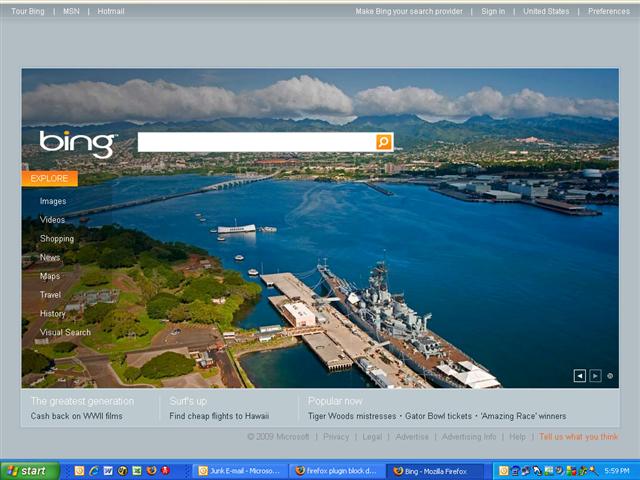Image resolution: width=640 pixels, height=480 pixels.
Task: Open the Surf's up heading link
Action: click(x=188, y=401)
